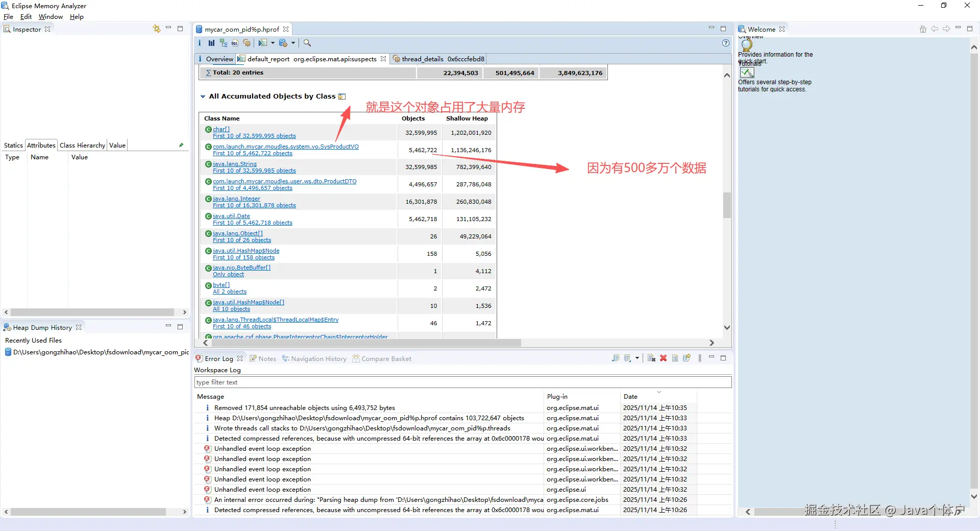Open First 10 of 16,301,878 objects link

pos(254,205)
